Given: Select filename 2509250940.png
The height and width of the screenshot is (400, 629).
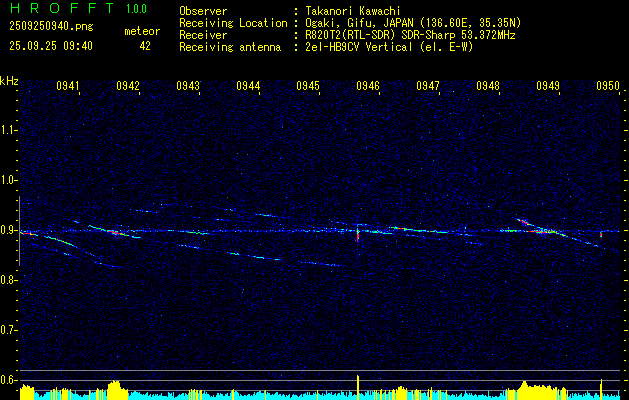Looking at the screenshot, I should pos(51,26).
